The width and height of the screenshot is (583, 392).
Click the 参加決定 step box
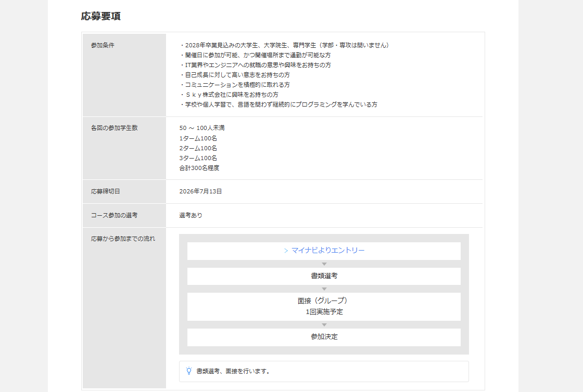(324, 337)
